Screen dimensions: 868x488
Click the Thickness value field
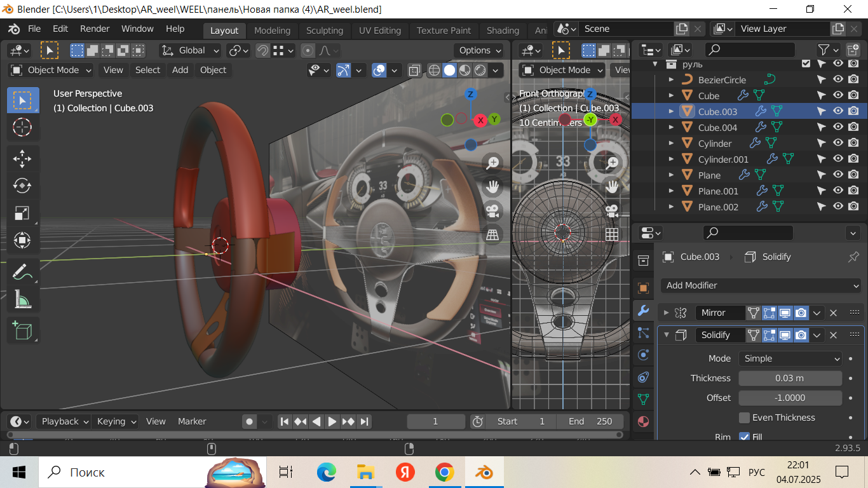pos(790,378)
